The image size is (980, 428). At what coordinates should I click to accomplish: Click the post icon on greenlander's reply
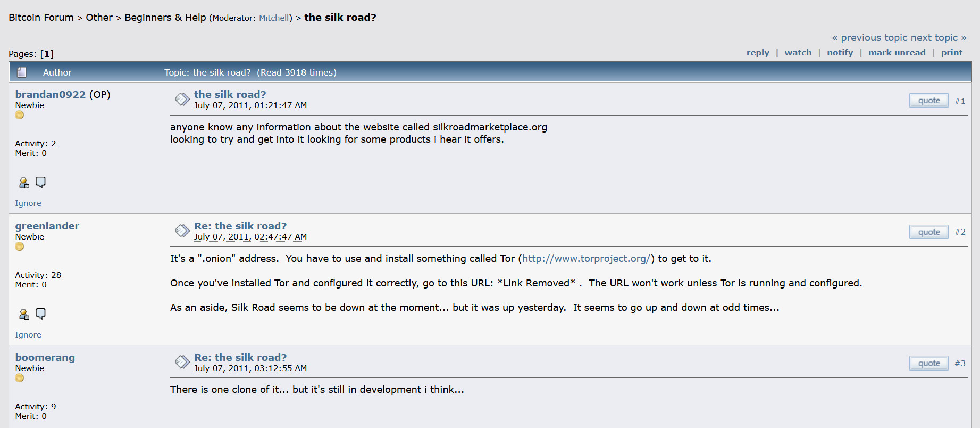[182, 231]
